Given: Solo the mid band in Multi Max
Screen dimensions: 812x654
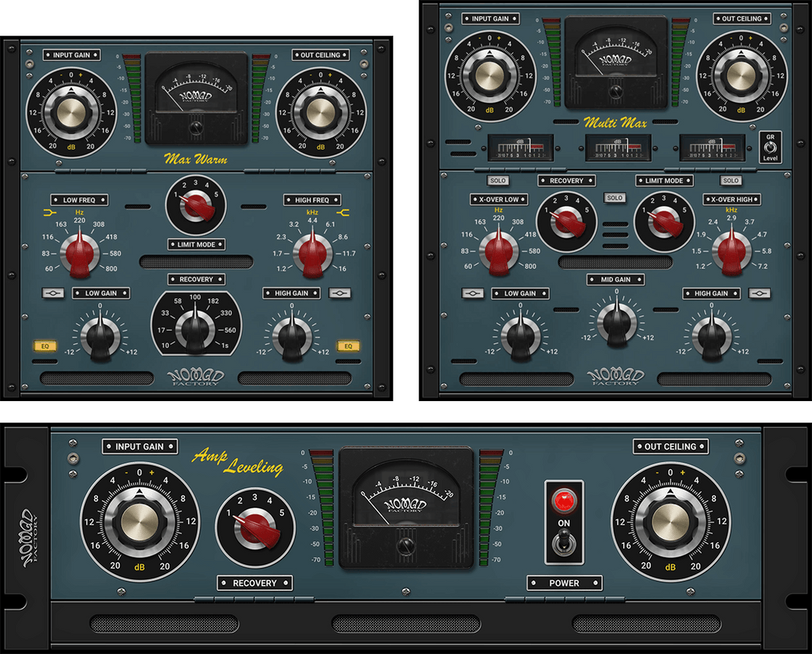Looking at the screenshot, I should [x=615, y=198].
